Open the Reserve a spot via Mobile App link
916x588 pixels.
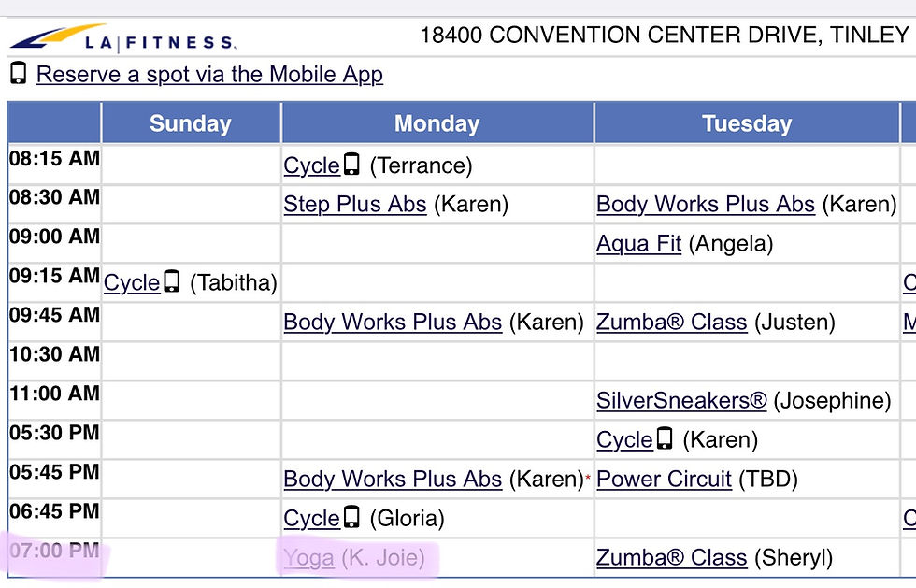pyautogui.click(x=209, y=74)
